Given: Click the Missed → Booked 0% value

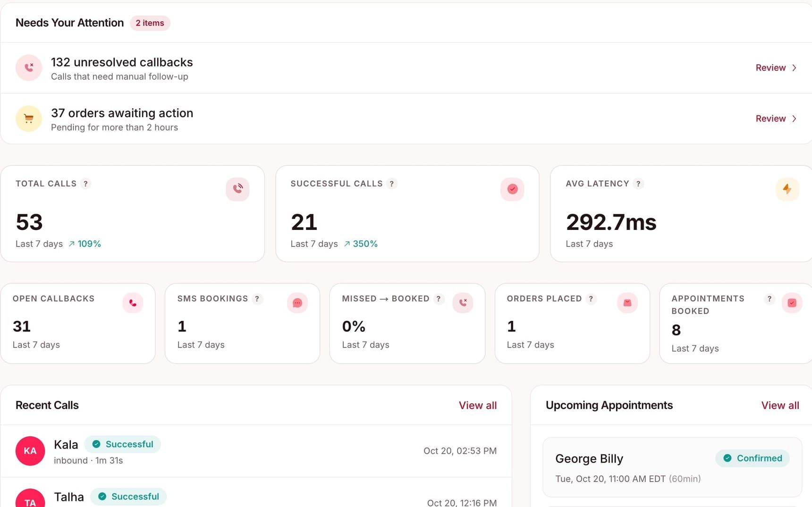Looking at the screenshot, I should coord(354,326).
